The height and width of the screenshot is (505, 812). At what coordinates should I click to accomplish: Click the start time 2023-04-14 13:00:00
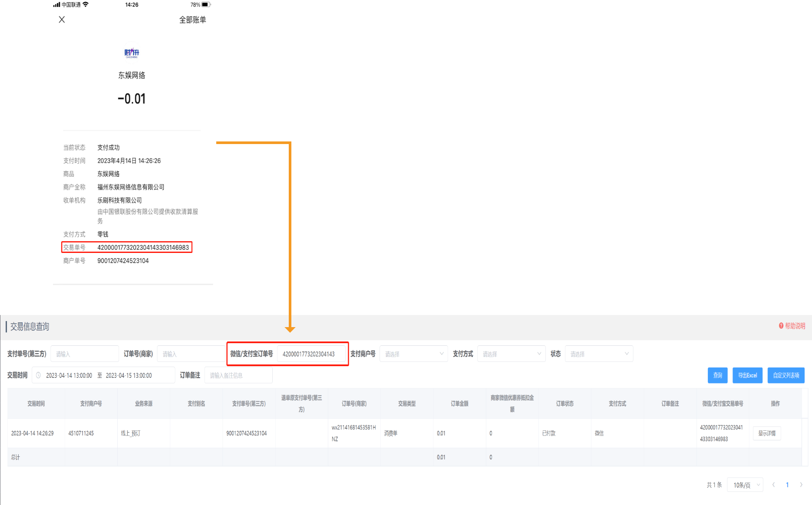[69, 376]
